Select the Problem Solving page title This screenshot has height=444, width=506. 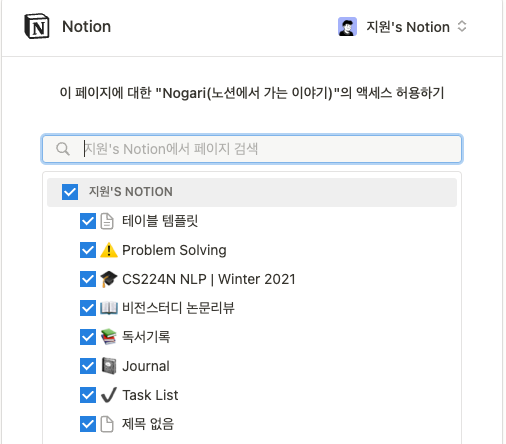(x=174, y=250)
